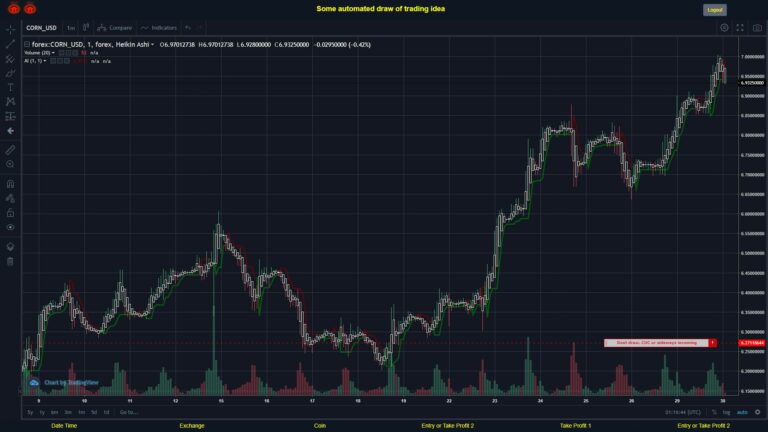The width and height of the screenshot is (768, 432).
Task: Select the 3m time range
Action: pos(68,412)
